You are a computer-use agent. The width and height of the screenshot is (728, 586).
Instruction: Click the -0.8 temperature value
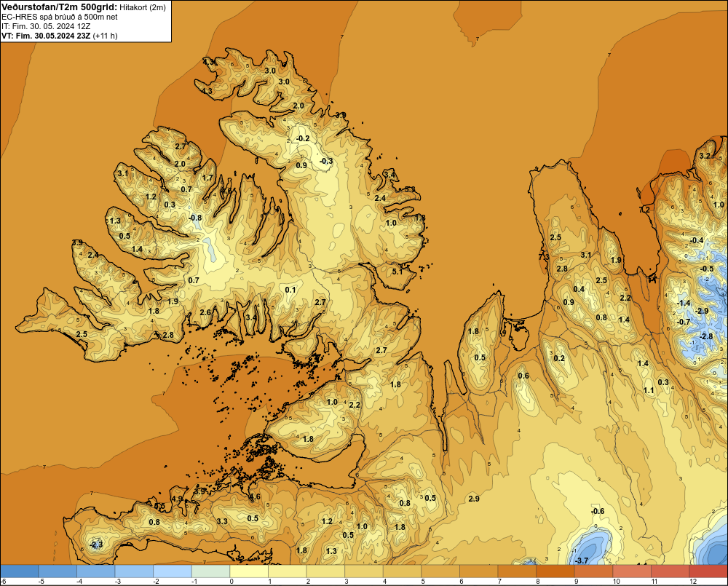195,218
